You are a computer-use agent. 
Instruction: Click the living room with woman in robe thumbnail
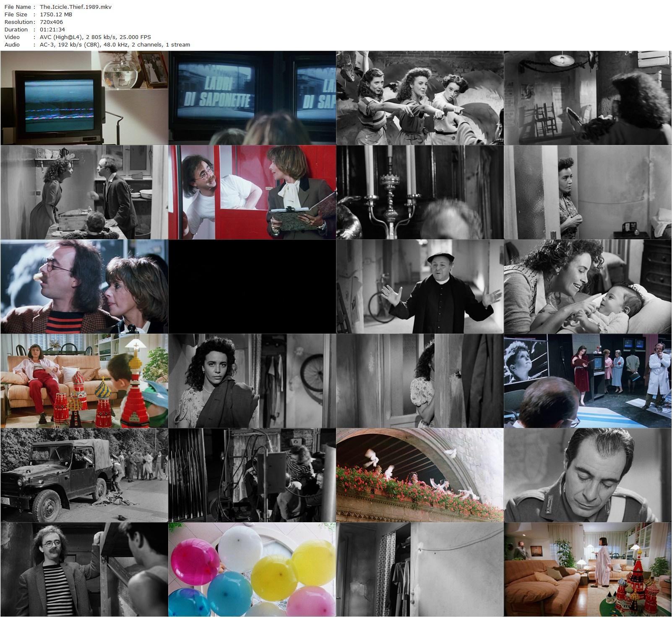tap(587, 569)
